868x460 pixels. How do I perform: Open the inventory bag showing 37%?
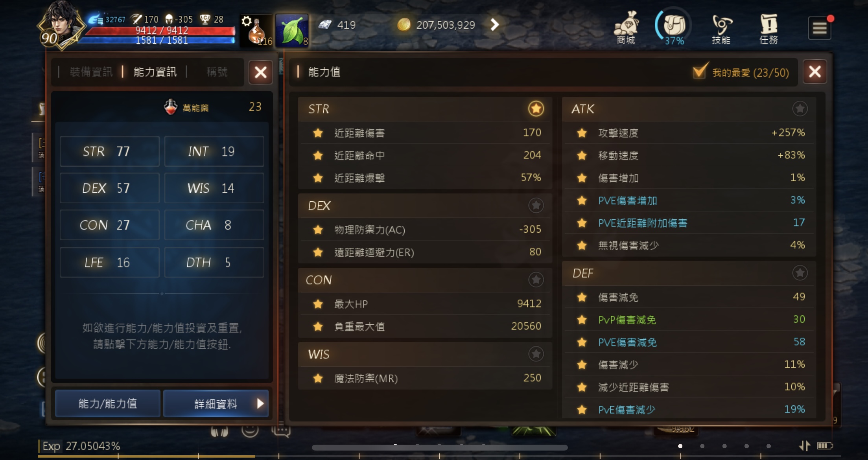(674, 27)
